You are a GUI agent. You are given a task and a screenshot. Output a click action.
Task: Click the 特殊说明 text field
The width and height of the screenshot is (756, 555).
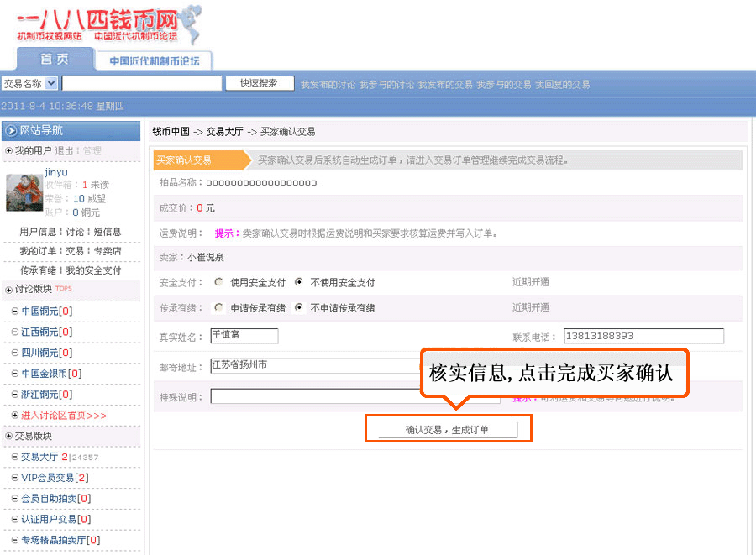[354, 396]
